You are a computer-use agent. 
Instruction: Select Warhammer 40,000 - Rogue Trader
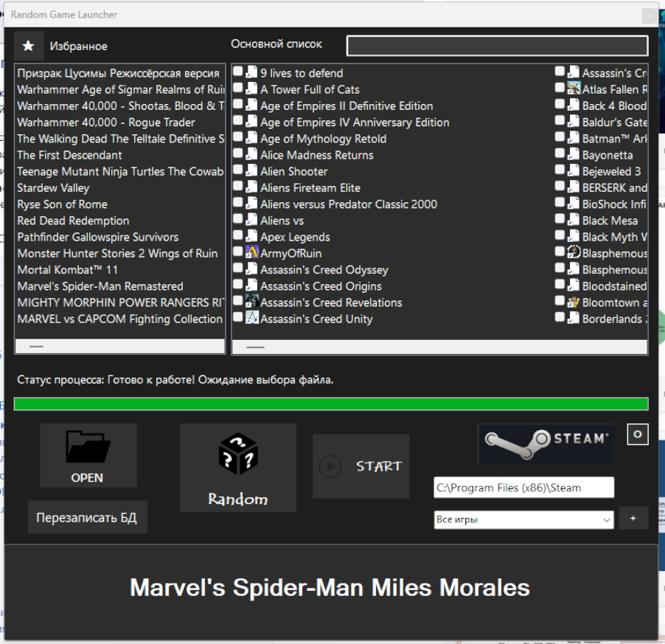pyautogui.click(x=106, y=122)
